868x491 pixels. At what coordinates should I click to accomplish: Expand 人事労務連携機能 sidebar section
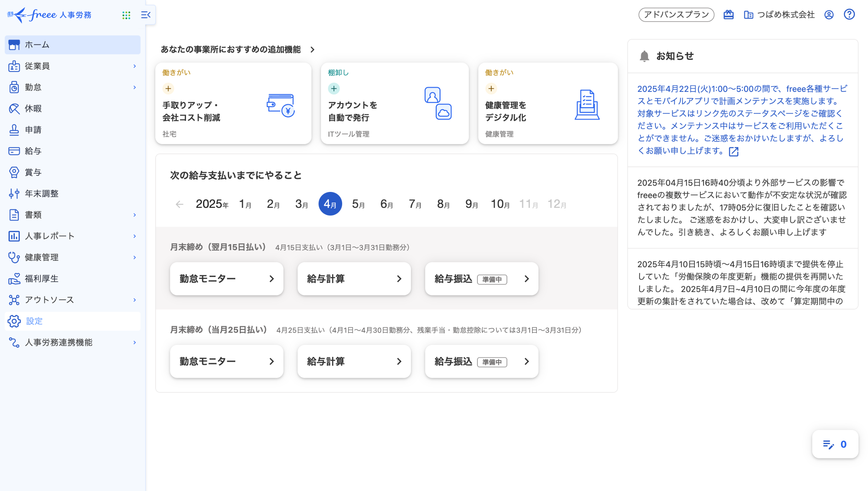point(135,342)
